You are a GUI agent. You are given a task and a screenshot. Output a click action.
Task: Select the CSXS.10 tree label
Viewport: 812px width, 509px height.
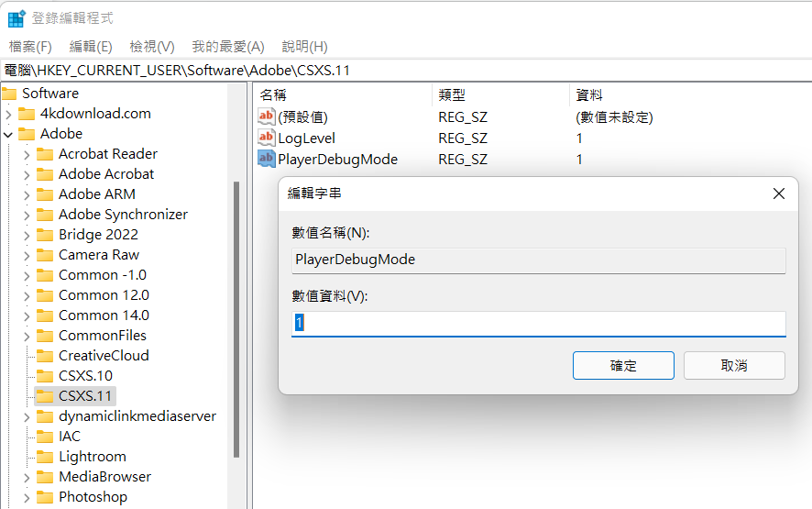(85, 376)
